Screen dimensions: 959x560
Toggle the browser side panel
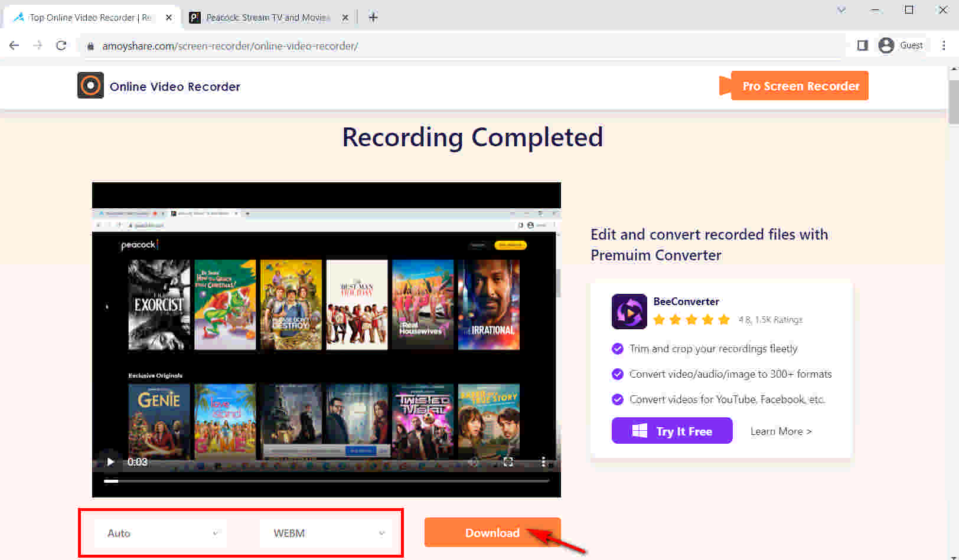(x=862, y=45)
